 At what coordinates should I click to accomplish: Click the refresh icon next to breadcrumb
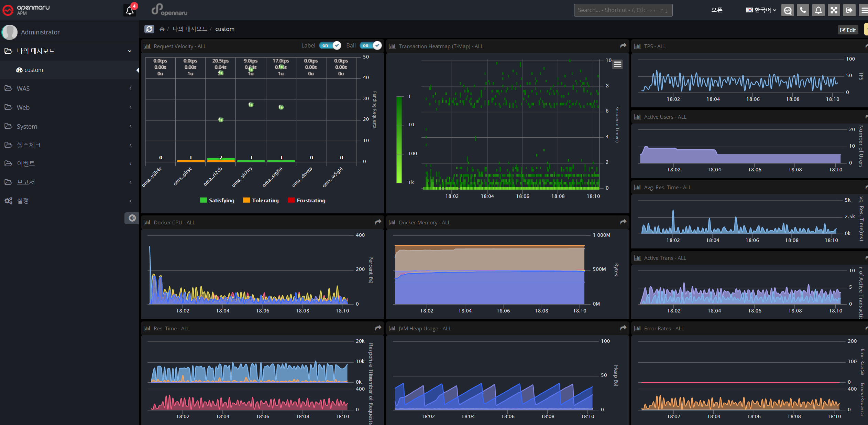coord(149,29)
